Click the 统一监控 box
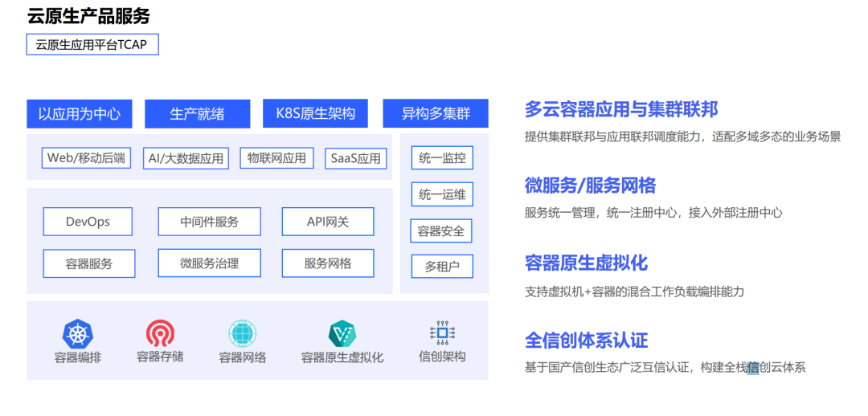 [442, 158]
